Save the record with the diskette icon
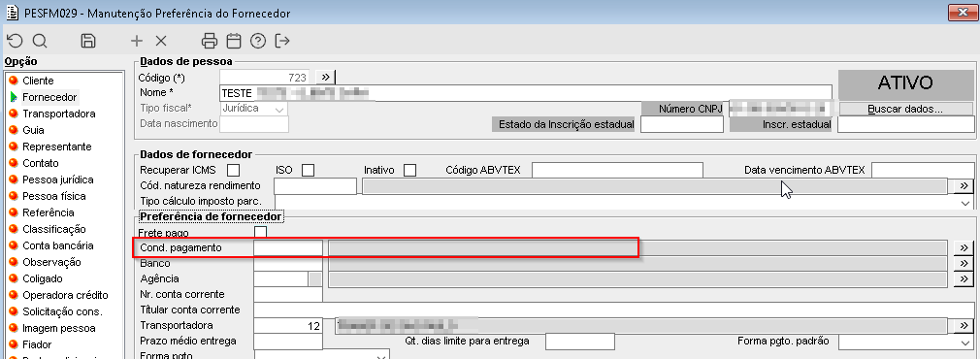Viewport: 980px width, 359px height. [88, 42]
